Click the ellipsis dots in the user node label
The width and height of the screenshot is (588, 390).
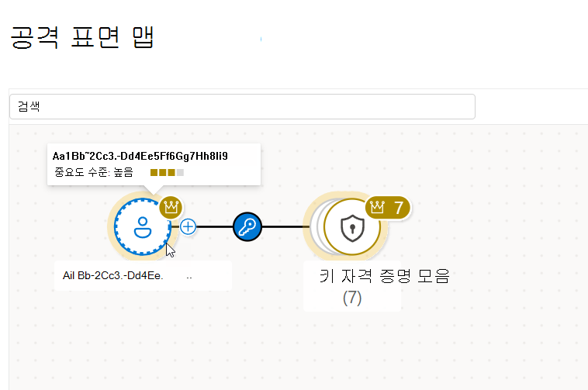189,278
